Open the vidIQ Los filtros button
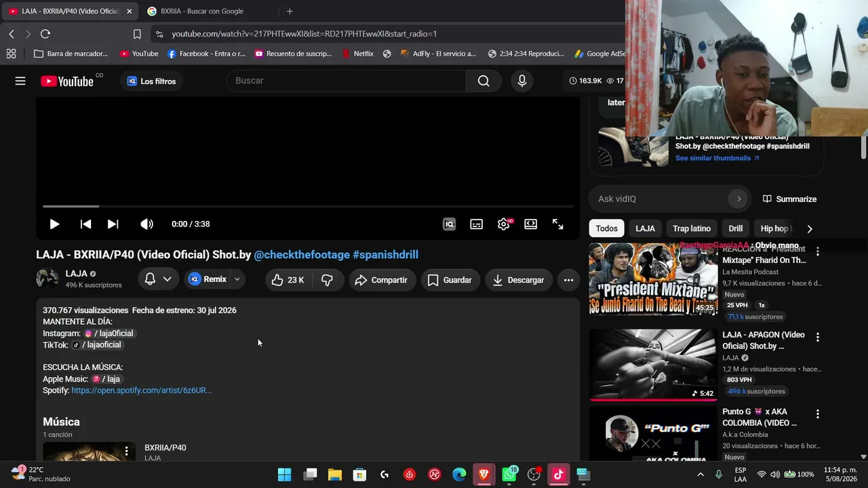868x488 pixels. pos(151,81)
